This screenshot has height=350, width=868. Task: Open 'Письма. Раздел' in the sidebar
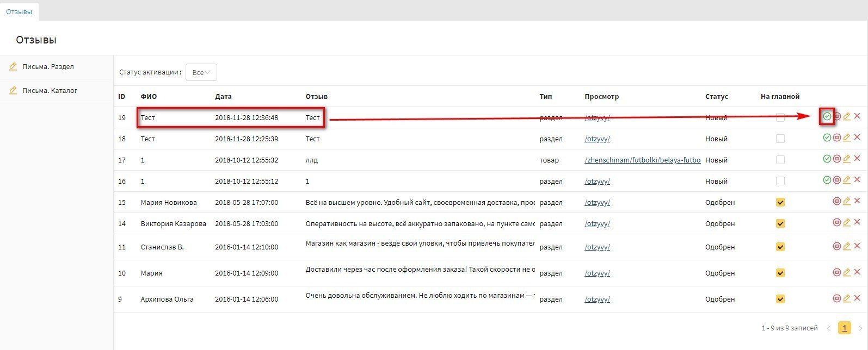tap(48, 67)
